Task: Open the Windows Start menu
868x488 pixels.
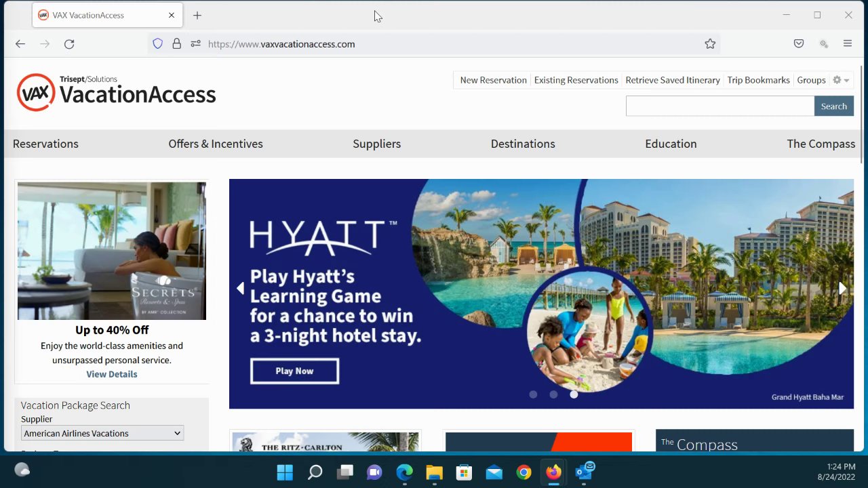Action: tap(285, 472)
